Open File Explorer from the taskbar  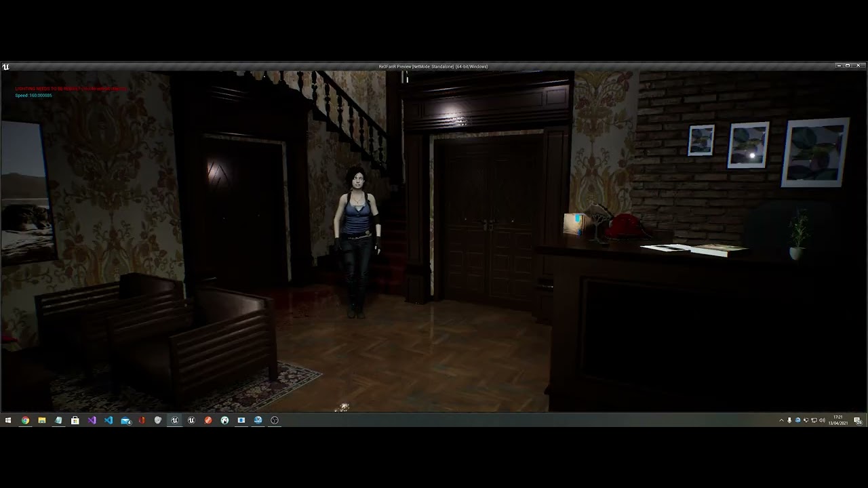[x=42, y=420]
